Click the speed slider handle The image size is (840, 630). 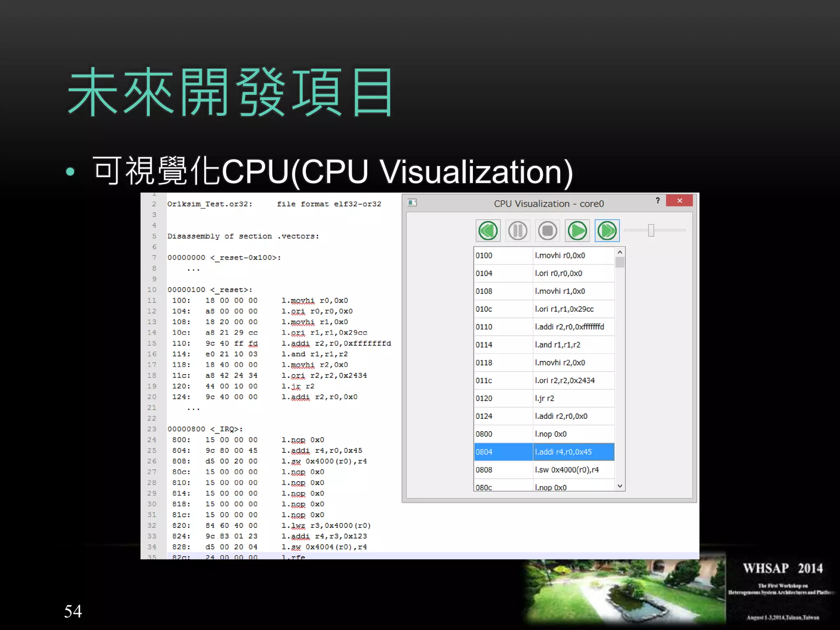(x=651, y=231)
